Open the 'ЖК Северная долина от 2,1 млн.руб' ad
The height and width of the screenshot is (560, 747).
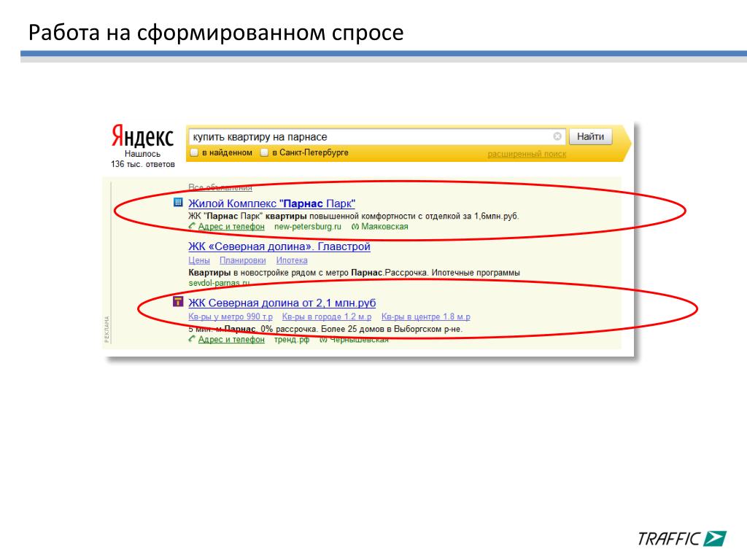(282, 303)
